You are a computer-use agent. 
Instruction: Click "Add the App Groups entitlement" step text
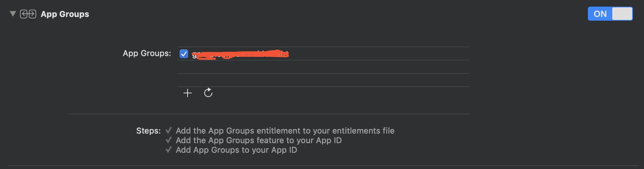click(x=285, y=131)
